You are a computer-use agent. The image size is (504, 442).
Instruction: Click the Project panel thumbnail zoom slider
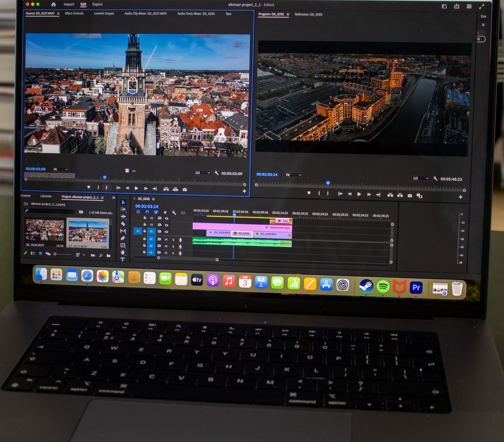(x=55, y=254)
